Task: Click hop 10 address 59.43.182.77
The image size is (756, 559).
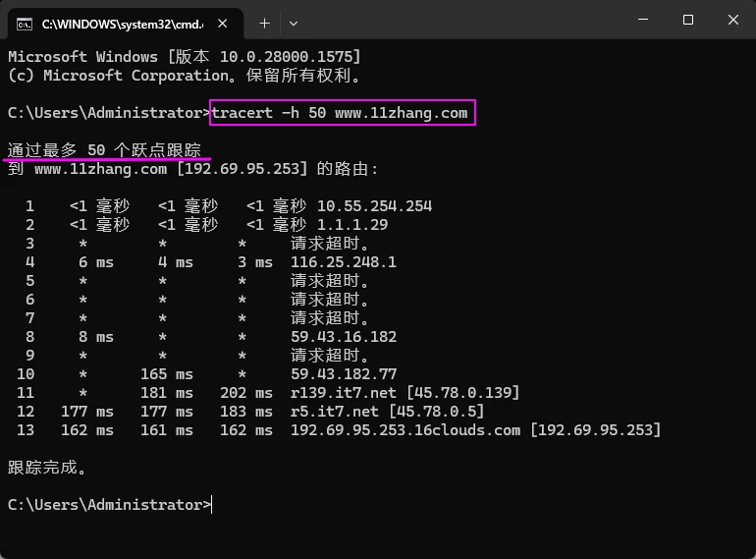Action: click(x=344, y=374)
